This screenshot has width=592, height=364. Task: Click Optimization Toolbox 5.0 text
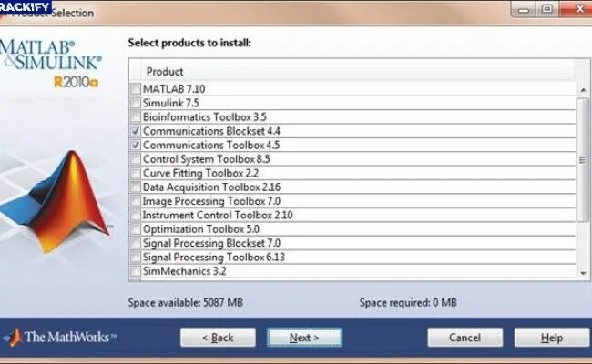201,229
